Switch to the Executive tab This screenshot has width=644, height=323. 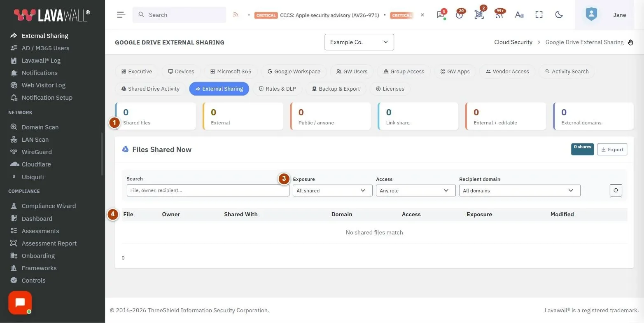point(137,71)
